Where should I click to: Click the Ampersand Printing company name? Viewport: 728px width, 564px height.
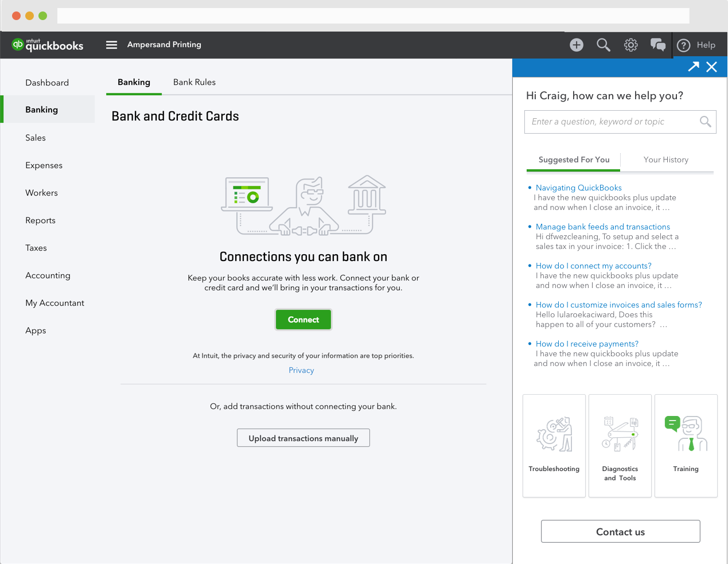(164, 44)
